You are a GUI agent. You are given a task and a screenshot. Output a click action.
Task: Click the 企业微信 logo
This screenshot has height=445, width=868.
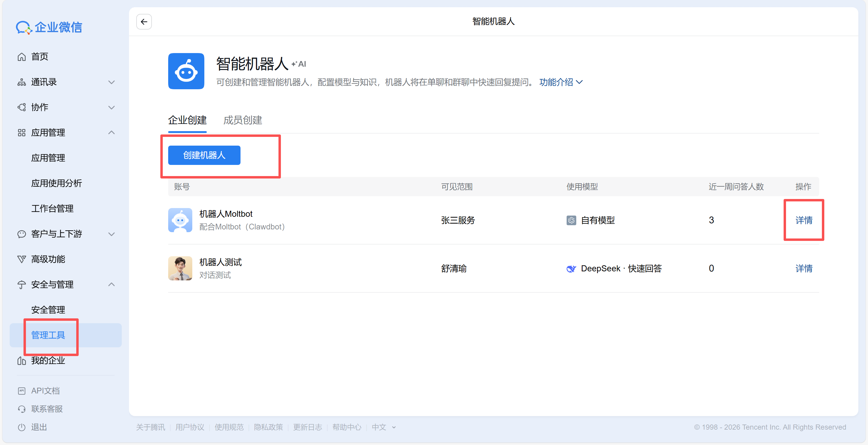pos(49,27)
